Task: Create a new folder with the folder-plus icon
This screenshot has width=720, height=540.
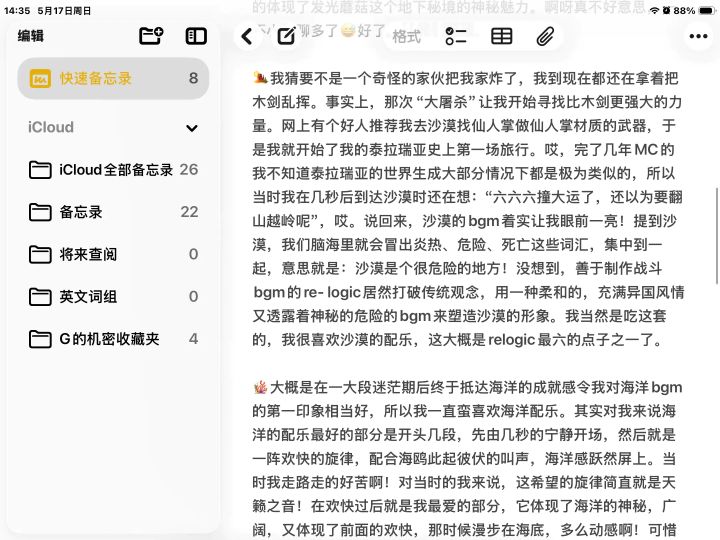Action: click(x=152, y=35)
